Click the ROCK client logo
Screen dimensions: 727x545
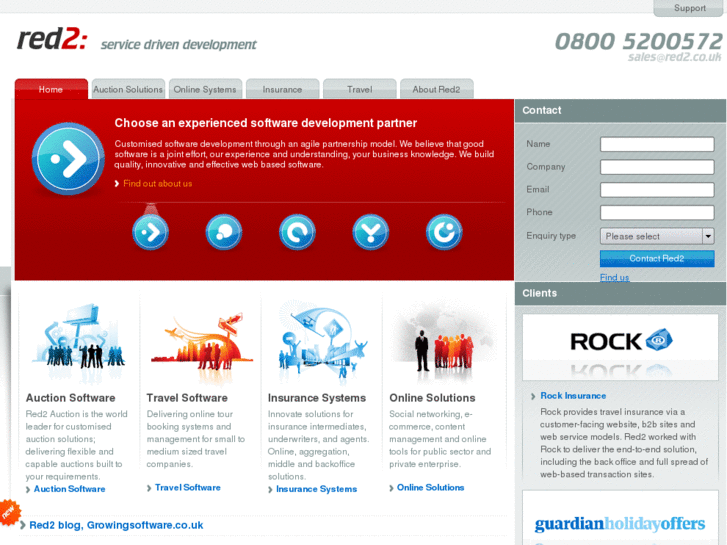(620, 346)
